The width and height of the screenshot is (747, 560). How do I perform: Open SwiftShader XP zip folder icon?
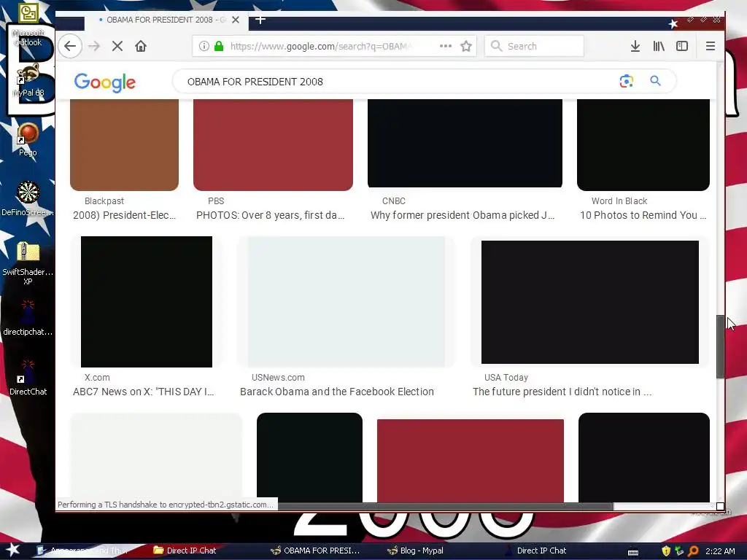point(28,262)
